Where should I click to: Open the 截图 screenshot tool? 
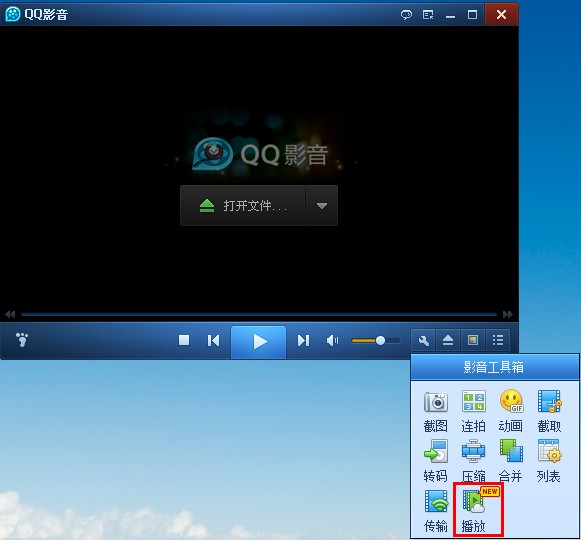[435, 411]
